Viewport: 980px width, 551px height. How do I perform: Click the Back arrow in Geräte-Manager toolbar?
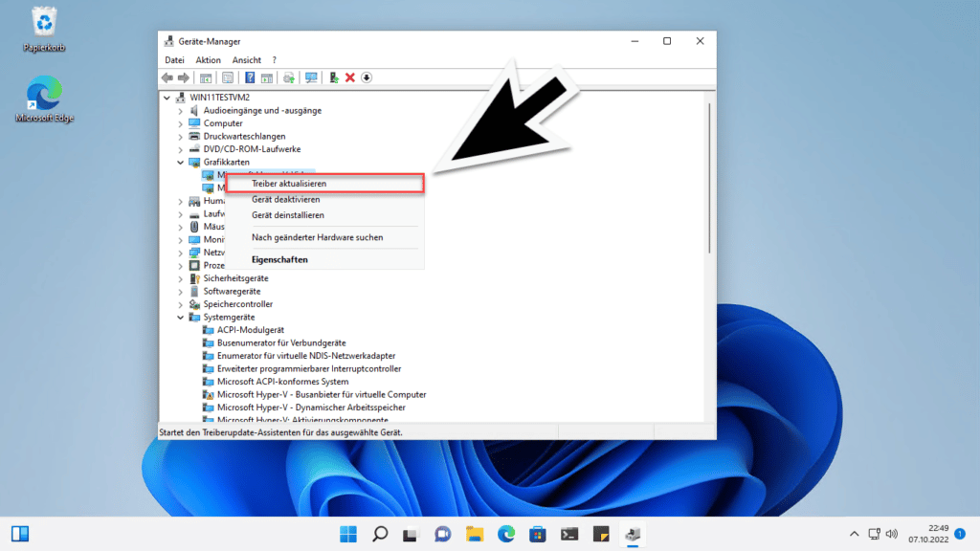[x=167, y=77]
